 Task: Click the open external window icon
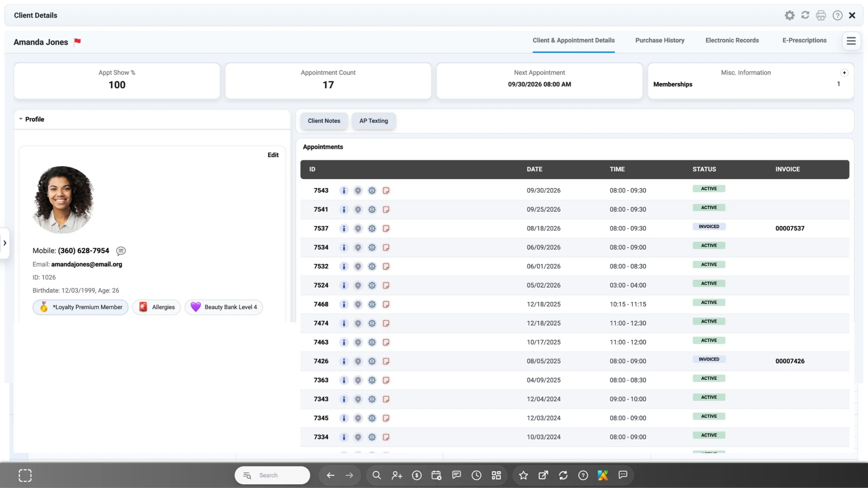coord(543,475)
